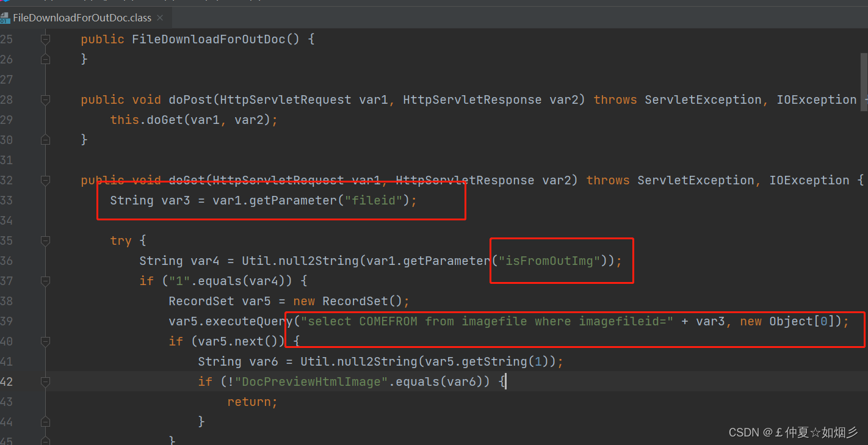Click Util.null2String on line 36
Screen dimensions: 868x445
[300, 261]
